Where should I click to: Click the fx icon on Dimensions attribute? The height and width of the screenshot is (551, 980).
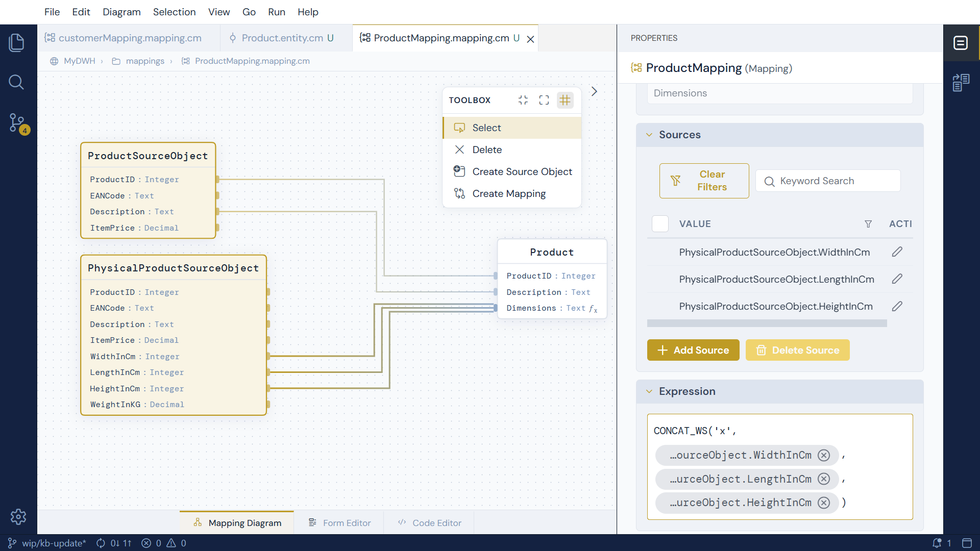(593, 309)
